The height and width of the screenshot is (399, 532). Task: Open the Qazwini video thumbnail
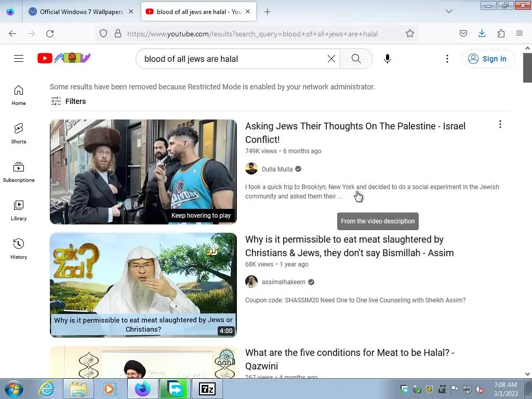click(143, 362)
